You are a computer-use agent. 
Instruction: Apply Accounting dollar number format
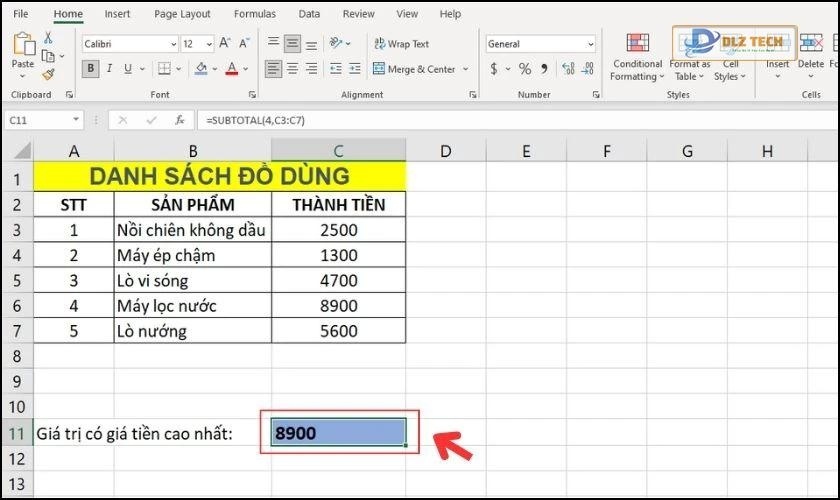[495, 69]
